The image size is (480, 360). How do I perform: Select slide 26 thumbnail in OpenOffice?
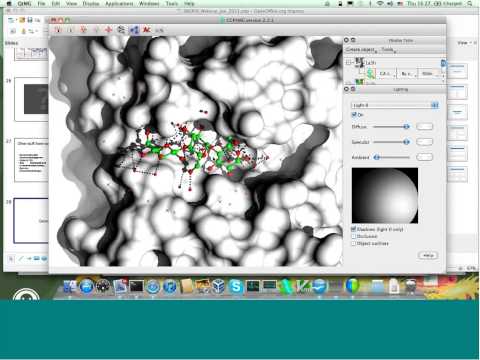[x=32, y=99]
